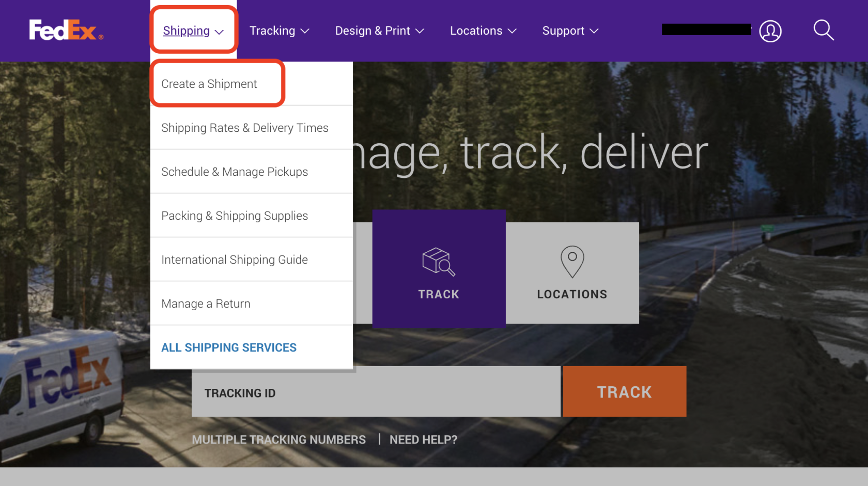Image resolution: width=868 pixels, height=486 pixels.
Task: Open the search magnifier icon
Action: (x=824, y=30)
